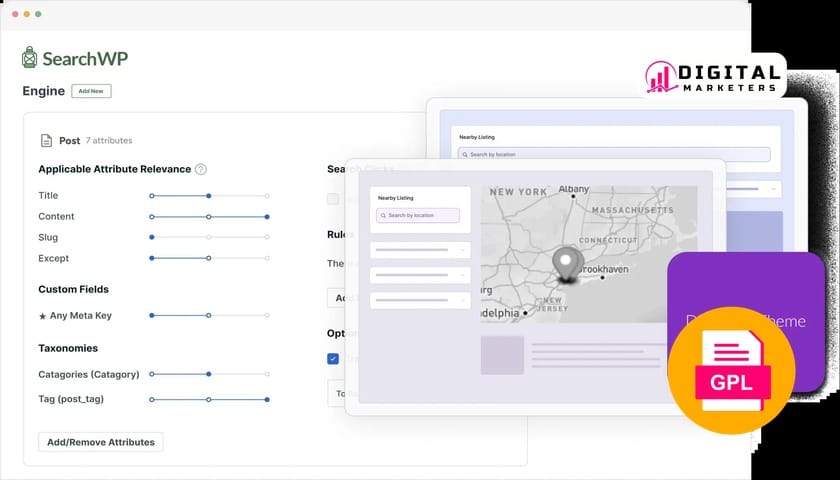Click the Digital Marketers logo

tap(712, 78)
